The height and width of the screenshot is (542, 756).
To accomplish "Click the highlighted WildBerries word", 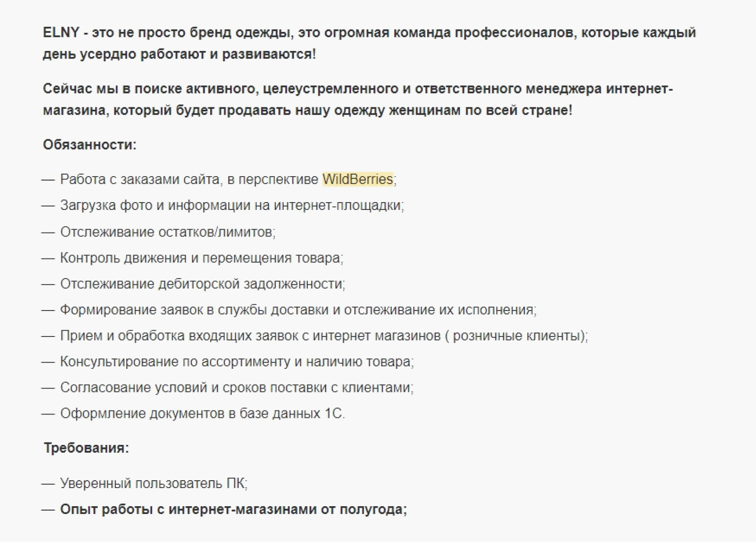I will pyautogui.click(x=357, y=180).
